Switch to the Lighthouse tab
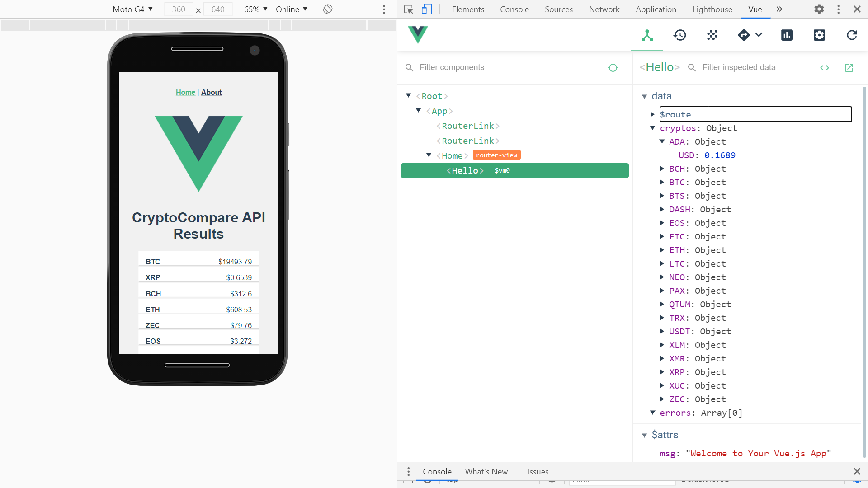868x488 pixels. tap(712, 9)
